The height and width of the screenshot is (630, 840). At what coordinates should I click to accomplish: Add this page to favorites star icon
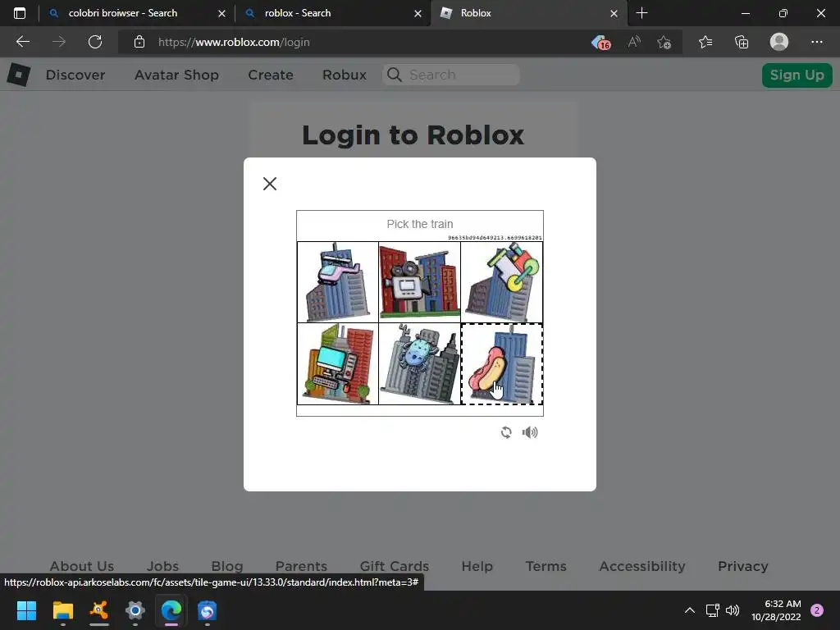pos(664,42)
